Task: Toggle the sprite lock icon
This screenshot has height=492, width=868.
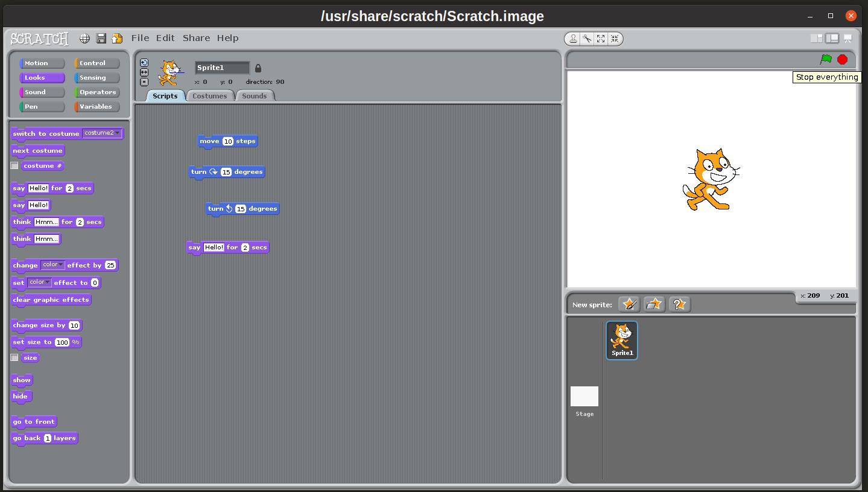Action: pyautogui.click(x=258, y=68)
